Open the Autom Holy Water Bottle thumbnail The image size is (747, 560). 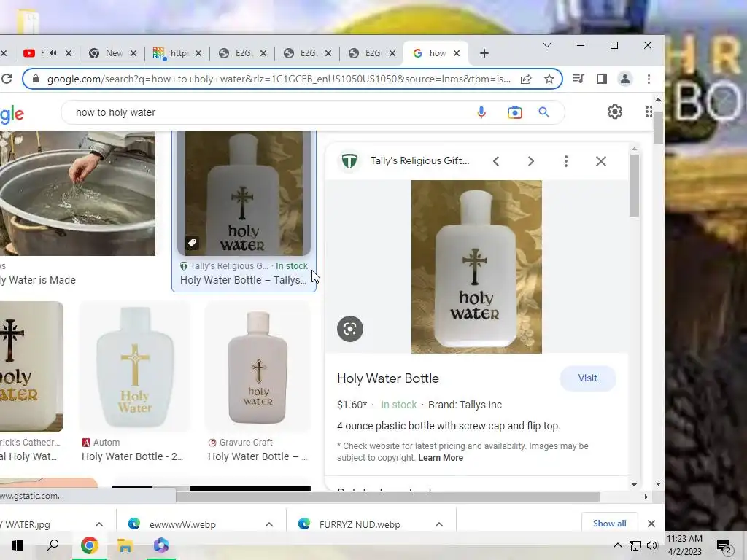click(x=135, y=367)
